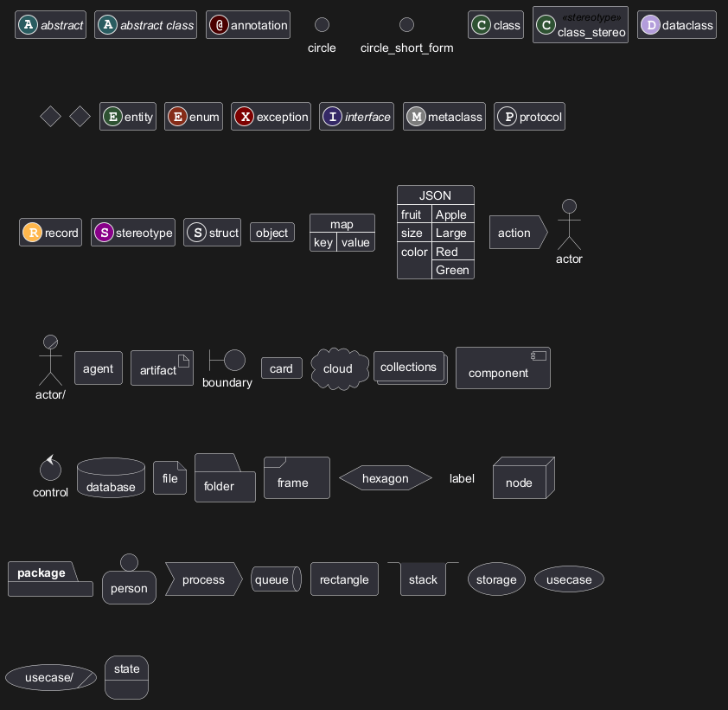
Task: Select the 'Large' cell in JSON table
Action: [x=452, y=233]
